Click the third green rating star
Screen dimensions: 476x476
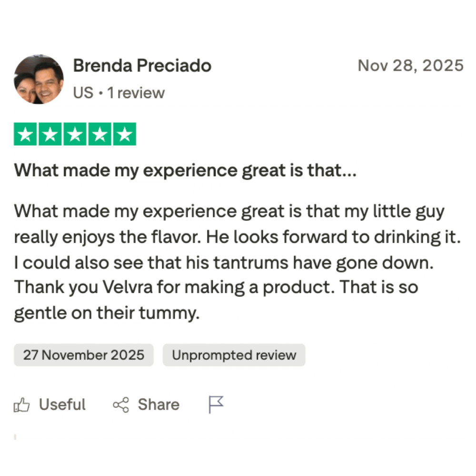75,134
